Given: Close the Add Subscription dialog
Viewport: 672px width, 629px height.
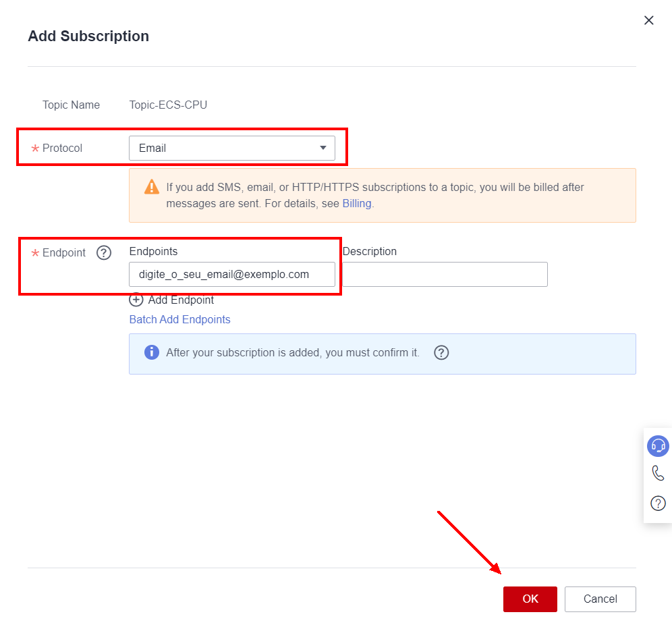Looking at the screenshot, I should pyautogui.click(x=648, y=20).
